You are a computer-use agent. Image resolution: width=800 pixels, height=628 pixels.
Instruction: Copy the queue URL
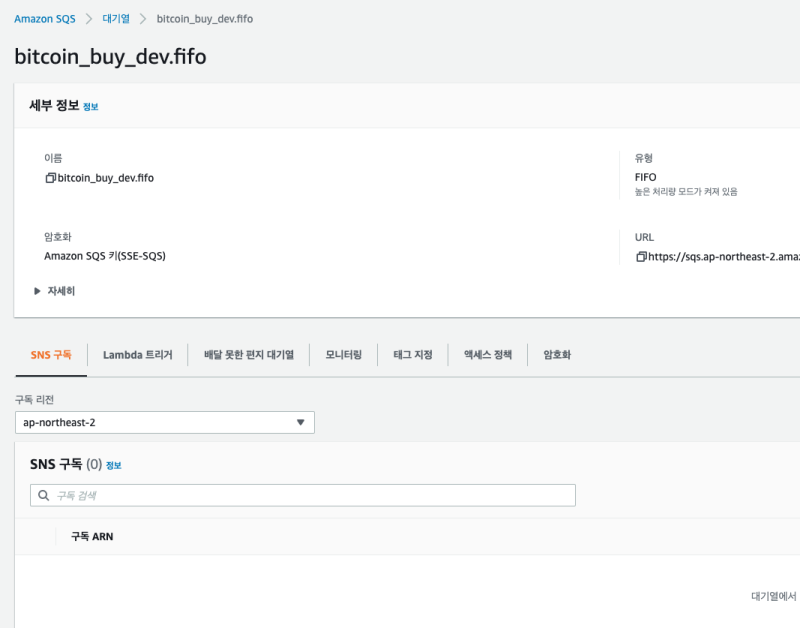click(x=641, y=257)
